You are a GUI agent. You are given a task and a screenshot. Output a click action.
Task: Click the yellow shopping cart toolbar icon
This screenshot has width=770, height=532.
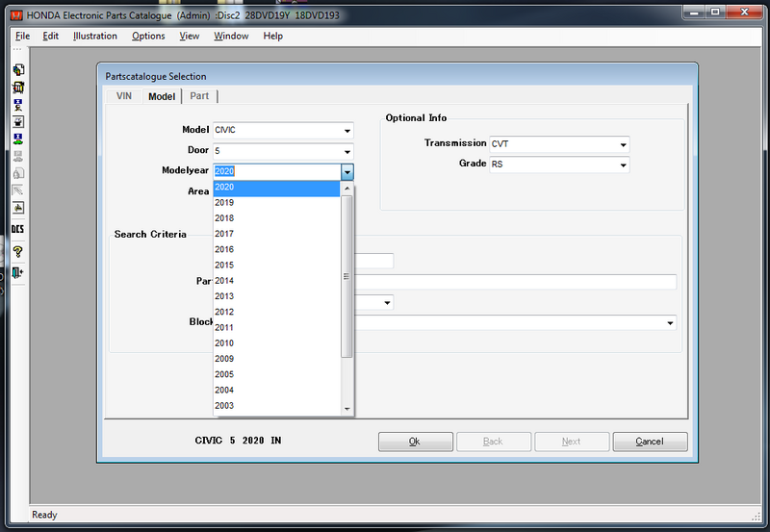pos(17,88)
